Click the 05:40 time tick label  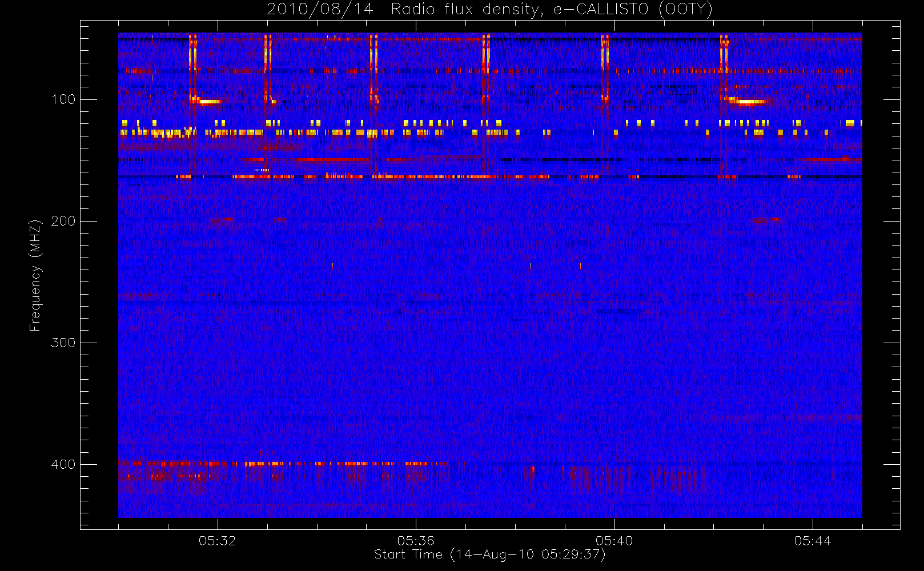click(614, 541)
